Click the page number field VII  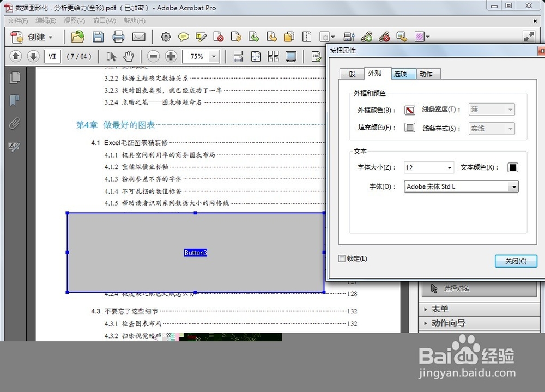pos(52,56)
